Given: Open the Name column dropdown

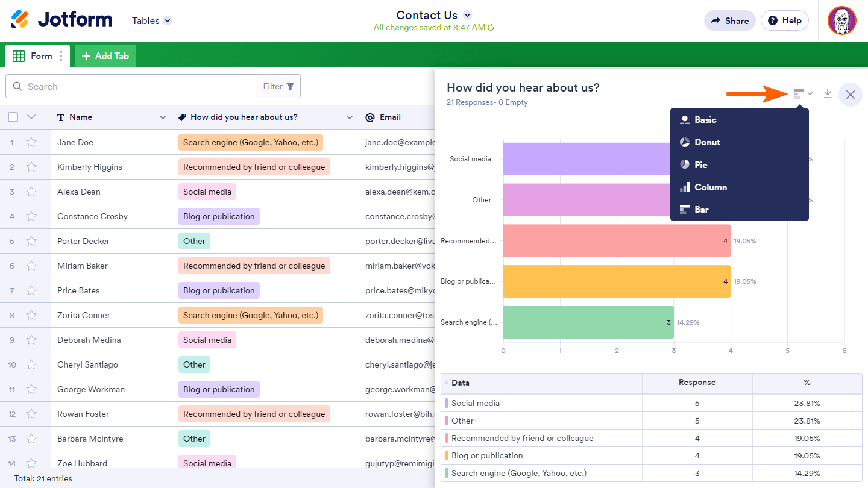Looking at the screenshot, I should point(163,117).
